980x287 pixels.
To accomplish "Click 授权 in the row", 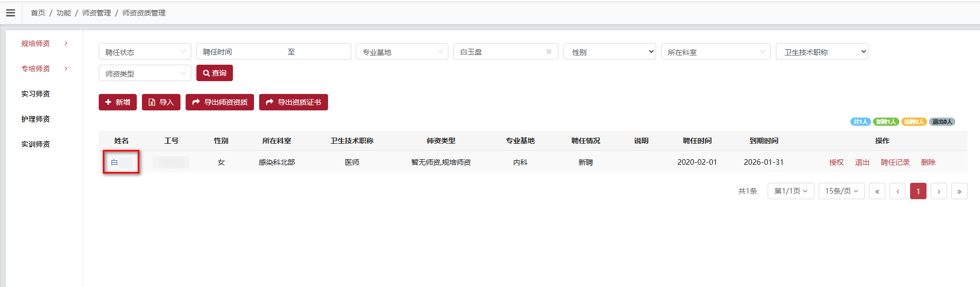I will pos(837,162).
